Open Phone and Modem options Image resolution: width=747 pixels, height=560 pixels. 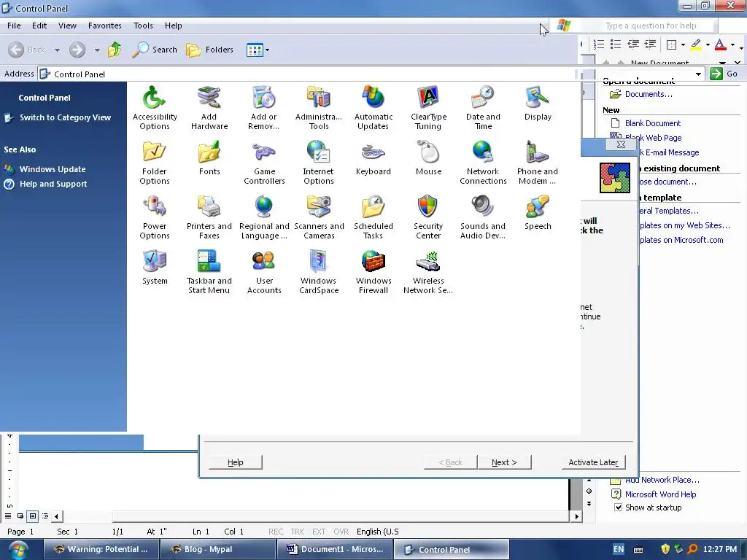coord(538,163)
